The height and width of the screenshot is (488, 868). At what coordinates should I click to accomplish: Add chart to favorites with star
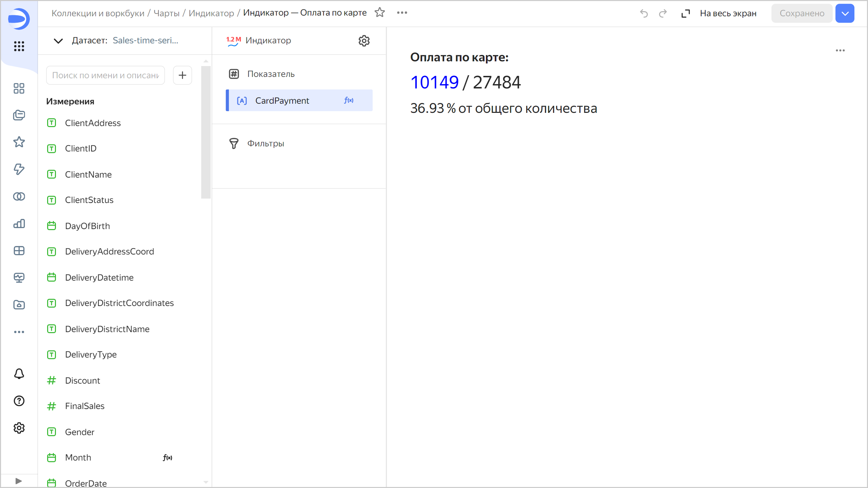380,13
